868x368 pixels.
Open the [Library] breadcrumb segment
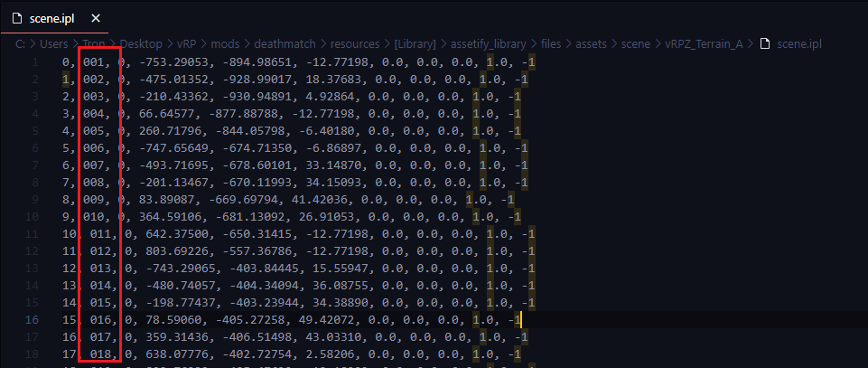coord(415,43)
